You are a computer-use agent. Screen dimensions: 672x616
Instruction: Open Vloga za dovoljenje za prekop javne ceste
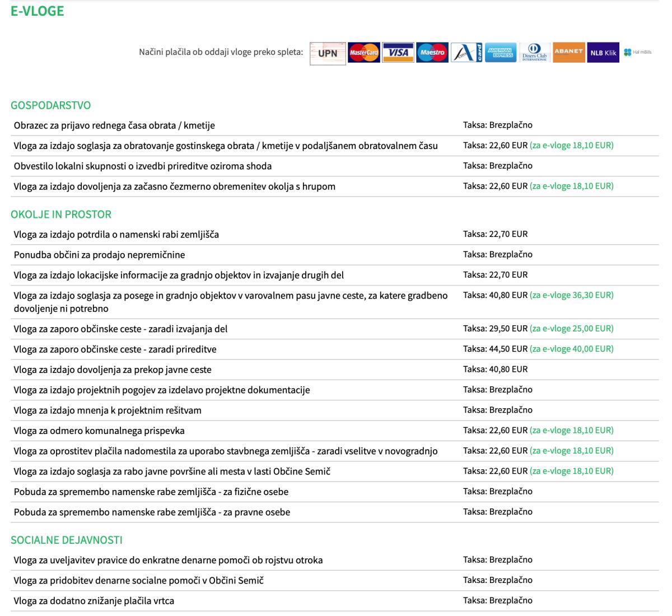coord(113,370)
